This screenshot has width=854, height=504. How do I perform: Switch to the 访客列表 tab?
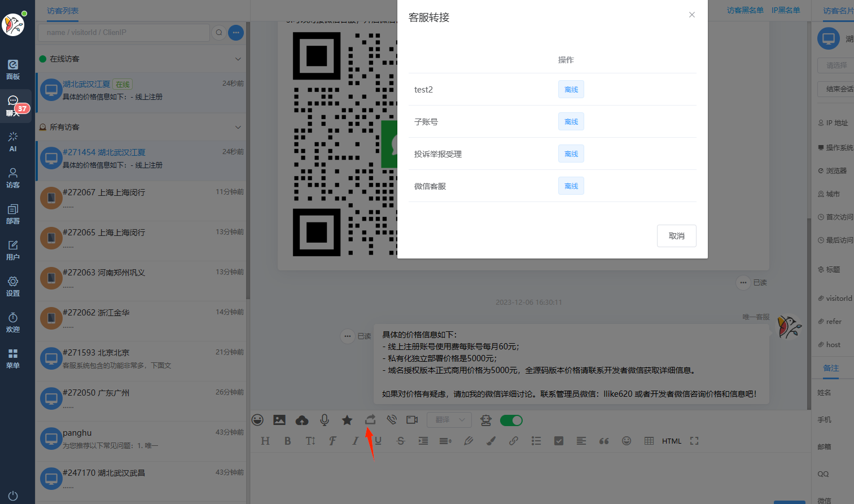tap(63, 11)
